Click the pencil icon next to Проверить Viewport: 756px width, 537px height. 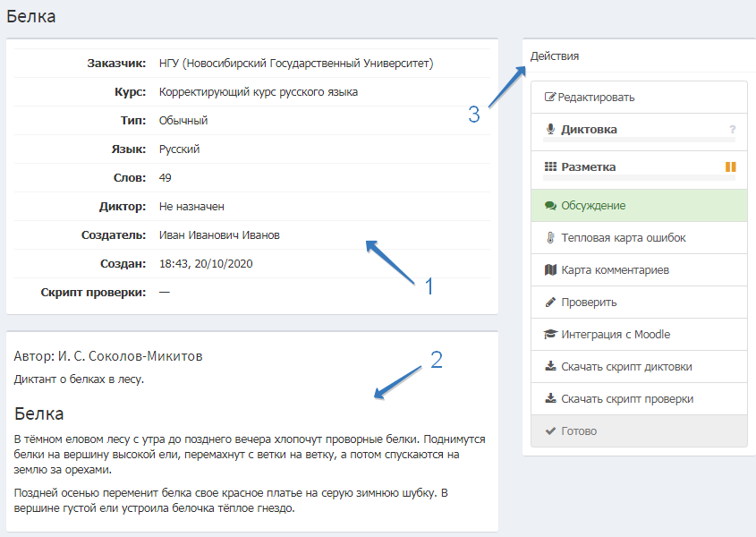pos(550,303)
